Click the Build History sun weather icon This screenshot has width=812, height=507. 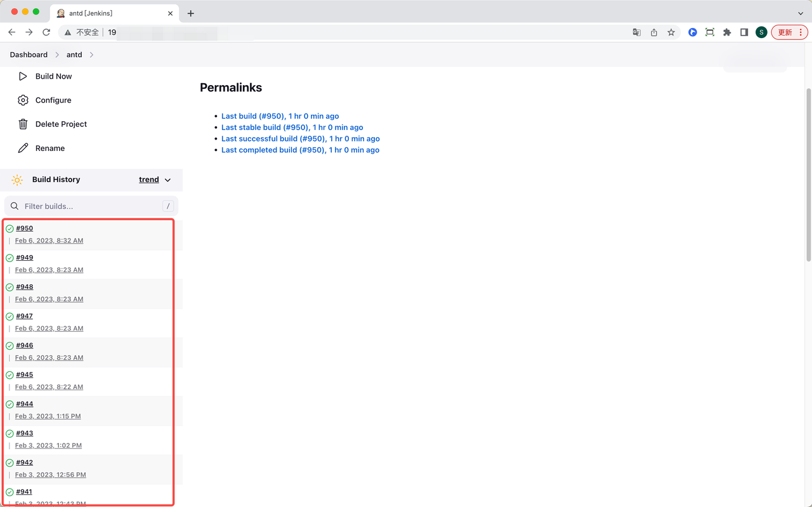click(x=17, y=180)
